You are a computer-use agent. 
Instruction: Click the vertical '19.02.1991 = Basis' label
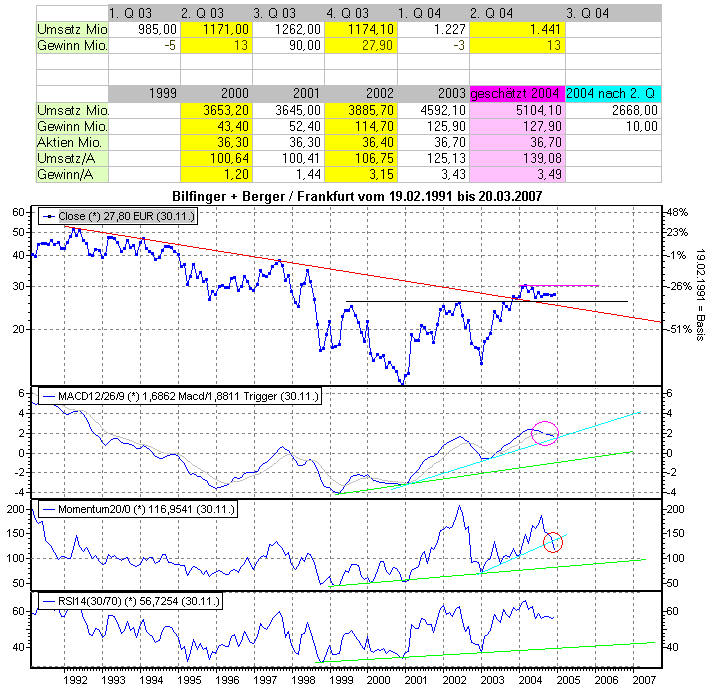tap(699, 295)
